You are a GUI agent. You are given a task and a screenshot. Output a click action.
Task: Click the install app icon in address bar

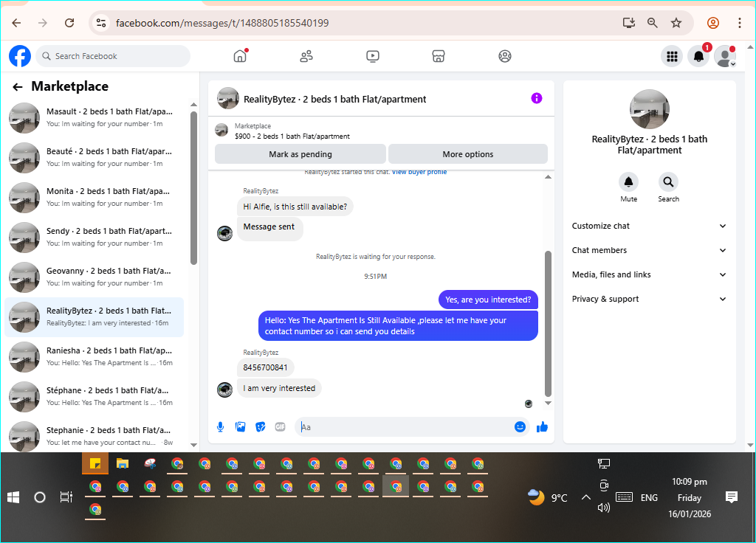pyautogui.click(x=629, y=23)
